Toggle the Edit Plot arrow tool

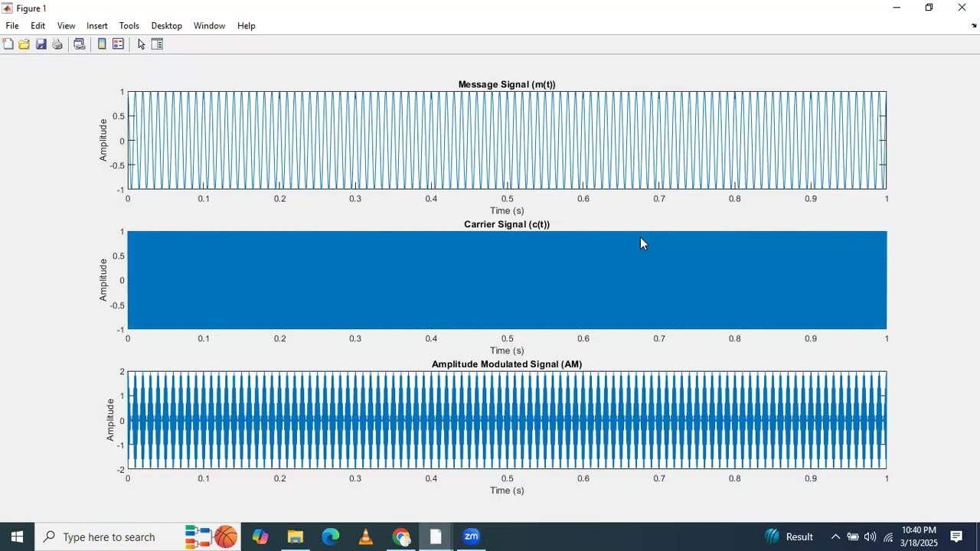coord(142,44)
